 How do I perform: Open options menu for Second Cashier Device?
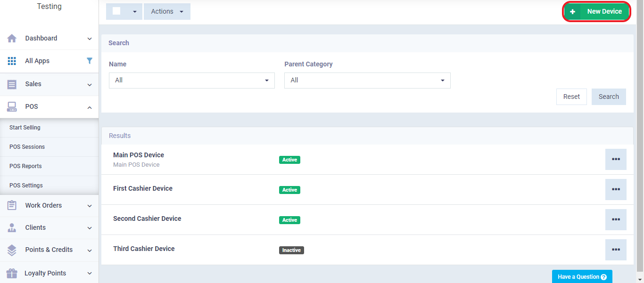[x=616, y=219]
